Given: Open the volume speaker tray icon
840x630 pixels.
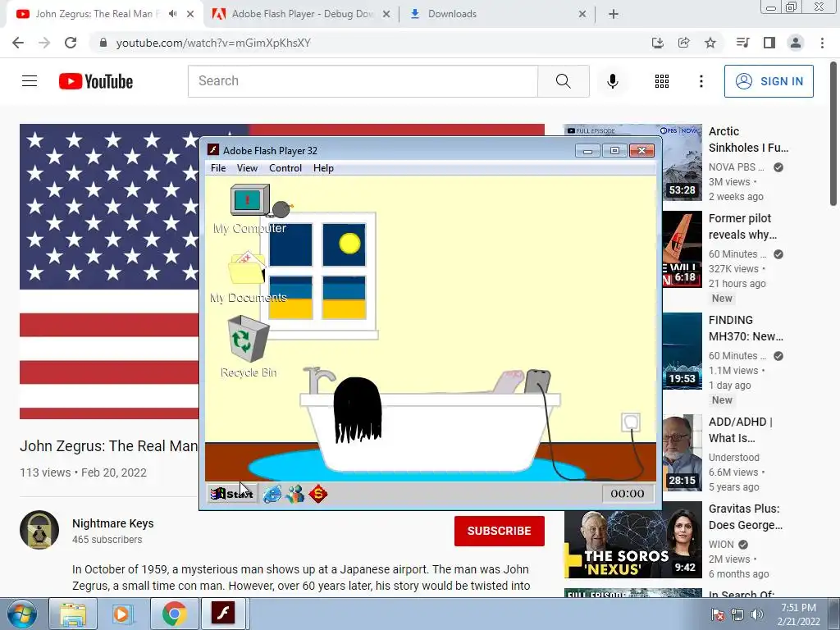Looking at the screenshot, I should pos(756,614).
